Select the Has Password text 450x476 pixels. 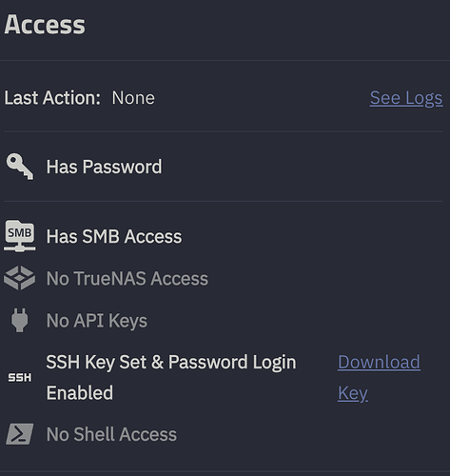pyautogui.click(x=104, y=167)
